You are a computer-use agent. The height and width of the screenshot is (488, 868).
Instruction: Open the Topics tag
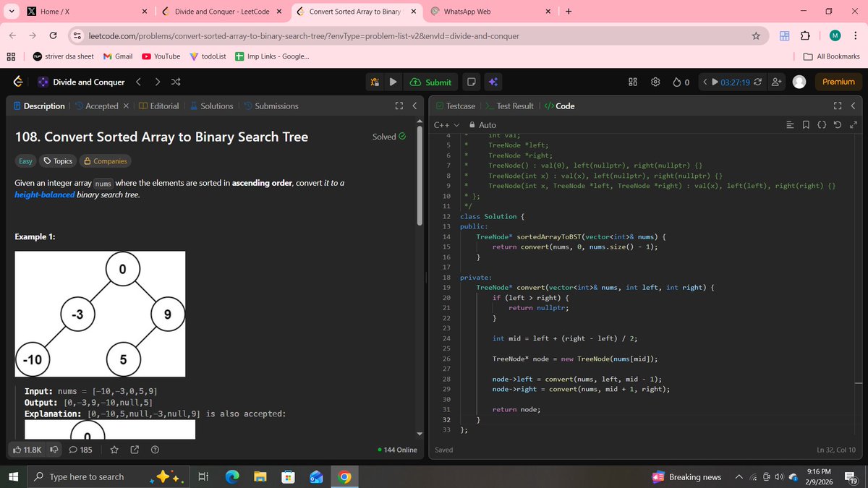click(58, 161)
